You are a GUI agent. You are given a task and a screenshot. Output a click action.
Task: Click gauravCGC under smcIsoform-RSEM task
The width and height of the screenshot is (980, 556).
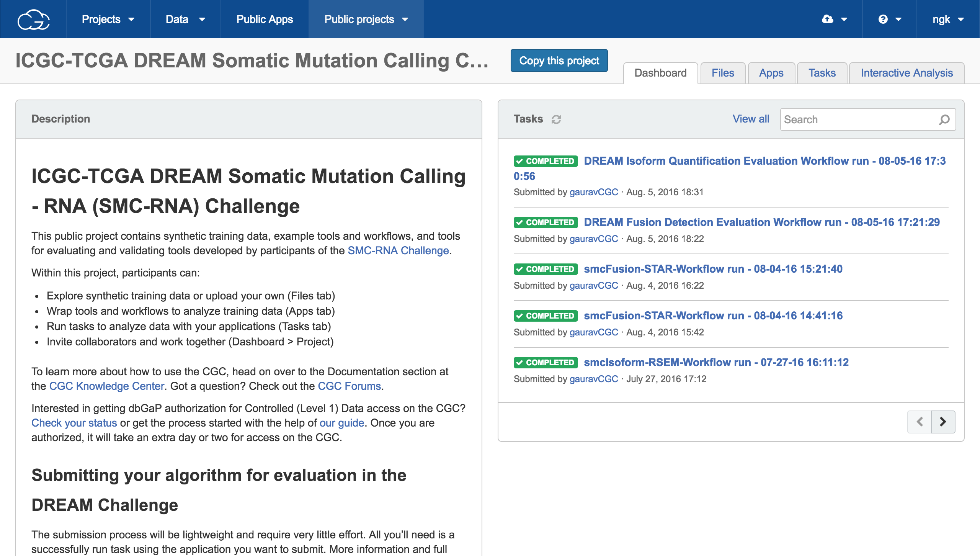point(594,379)
